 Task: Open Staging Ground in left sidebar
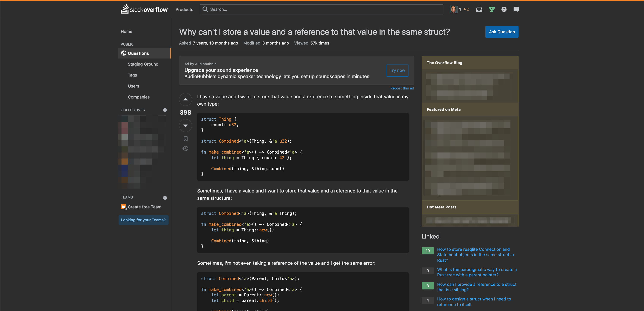pos(143,64)
